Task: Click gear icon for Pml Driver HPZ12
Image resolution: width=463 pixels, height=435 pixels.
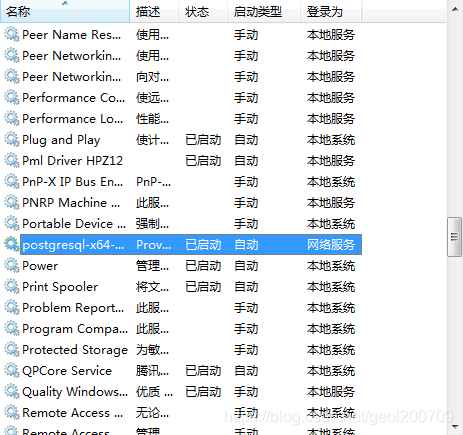Action: coord(12,161)
